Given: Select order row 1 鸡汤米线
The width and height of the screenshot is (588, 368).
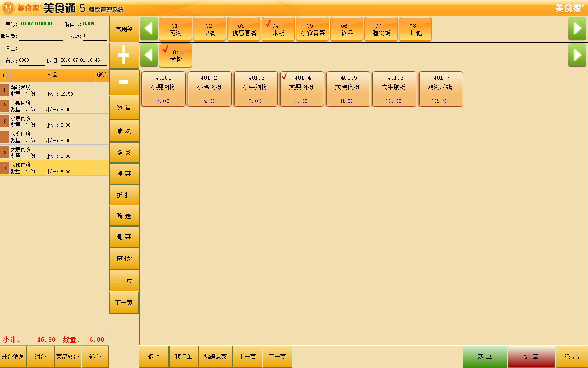Looking at the screenshot, I should click(53, 90).
